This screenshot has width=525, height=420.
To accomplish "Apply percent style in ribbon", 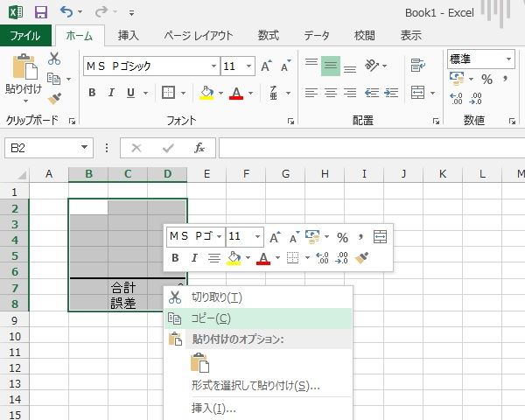I will [486, 79].
